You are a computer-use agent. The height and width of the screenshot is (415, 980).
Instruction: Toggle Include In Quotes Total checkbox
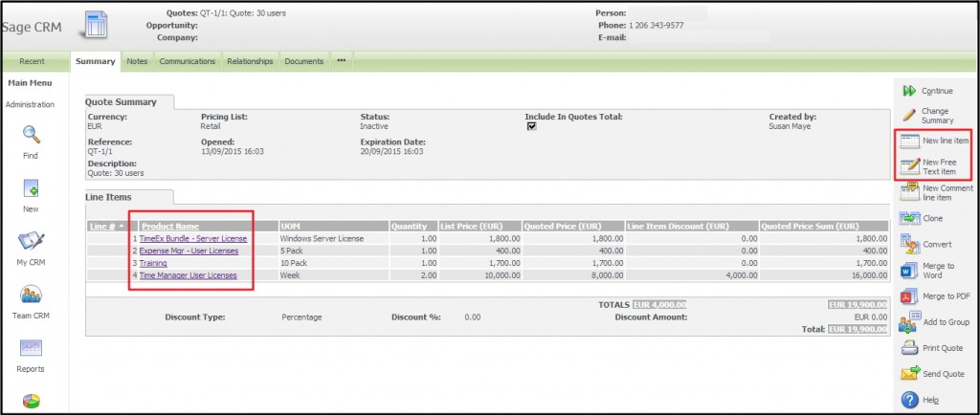click(x=532, y=126)
